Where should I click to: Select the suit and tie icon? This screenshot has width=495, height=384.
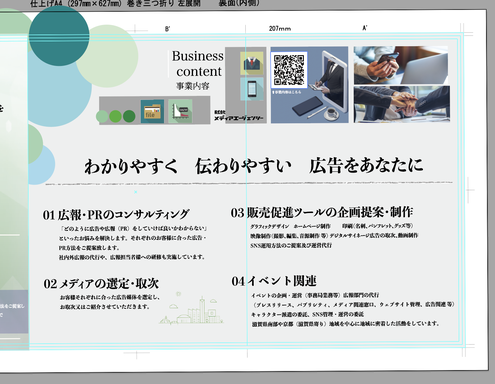(252, 63)
